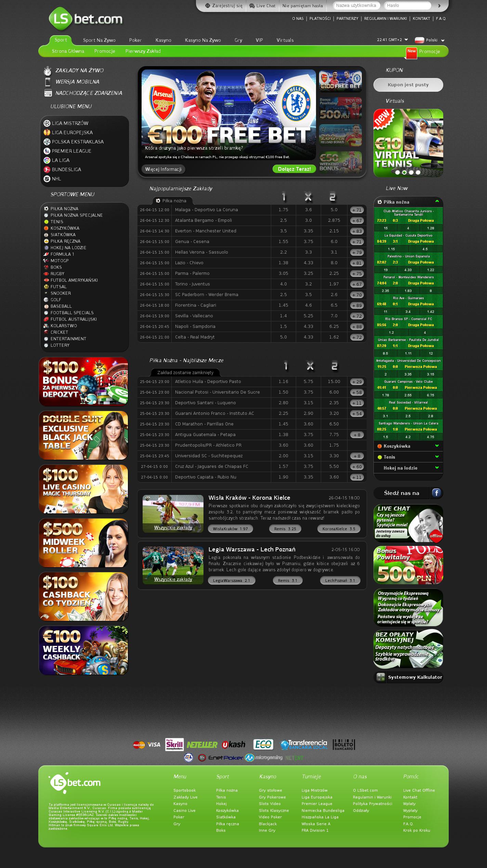Click the Dołącz Teraz! button
The height and width of the screenshot is (868, 487).
(x=294, y=169)
